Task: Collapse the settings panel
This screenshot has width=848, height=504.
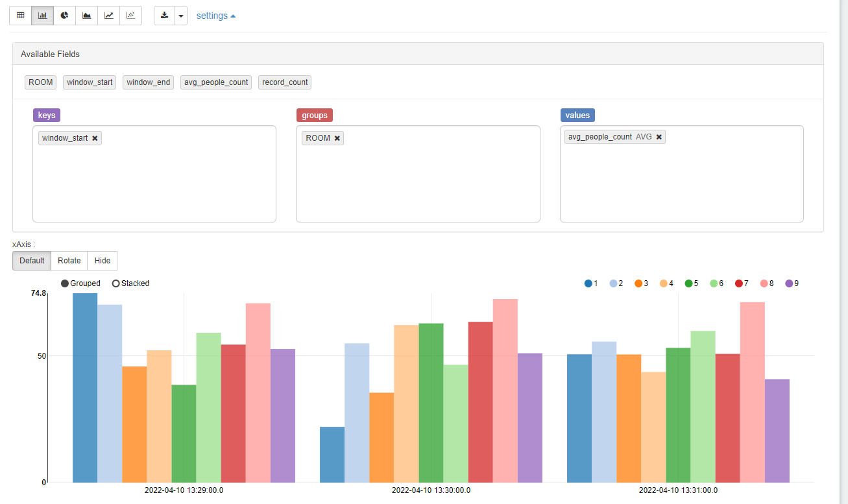Action: (216, 16)
